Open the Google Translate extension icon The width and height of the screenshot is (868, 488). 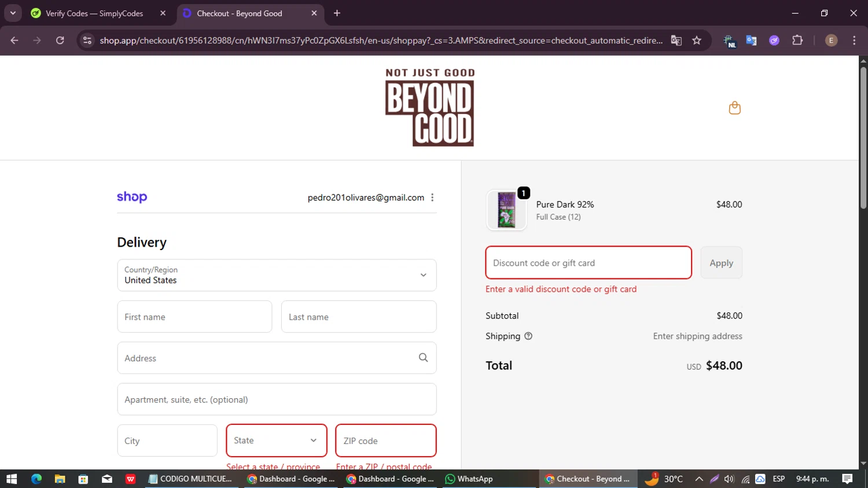(751, 41)
